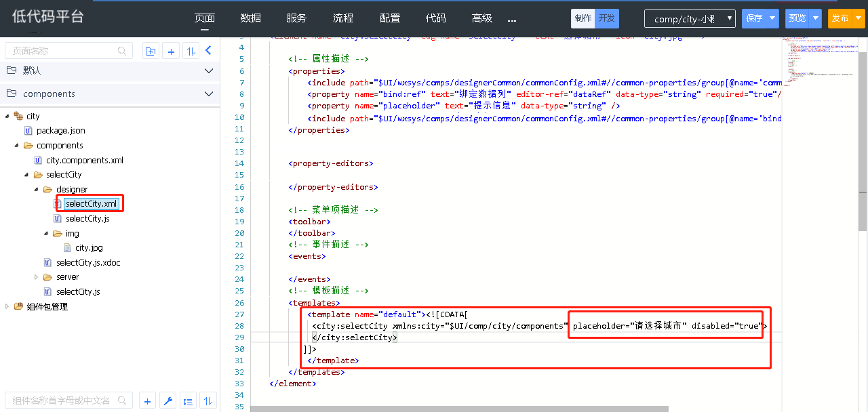Switch to 开发 mode
This screenshot has height=412, width=868.
click(x=606, y=18)
